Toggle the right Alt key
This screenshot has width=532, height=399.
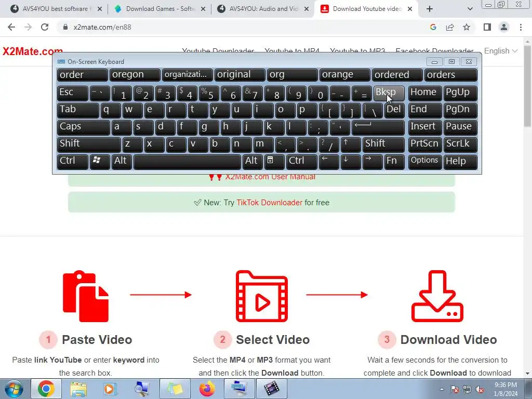pos(252,162)
